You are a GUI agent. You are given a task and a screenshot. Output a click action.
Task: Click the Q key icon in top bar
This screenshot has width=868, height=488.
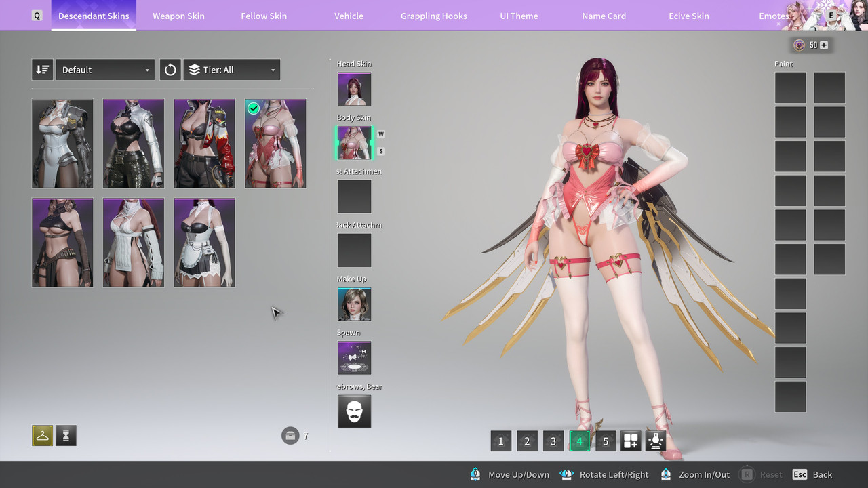point(37,16)
